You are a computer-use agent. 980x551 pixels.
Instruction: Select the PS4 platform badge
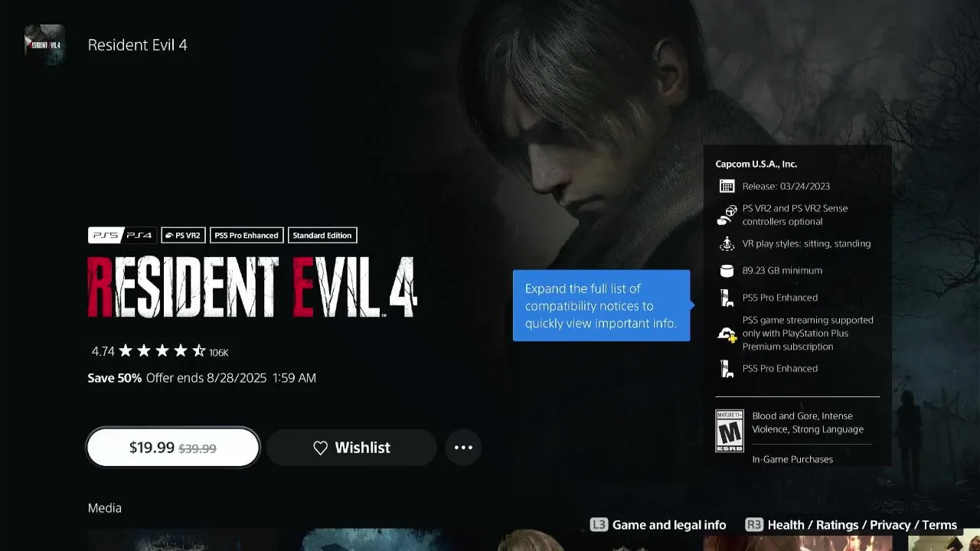point(139,236)
